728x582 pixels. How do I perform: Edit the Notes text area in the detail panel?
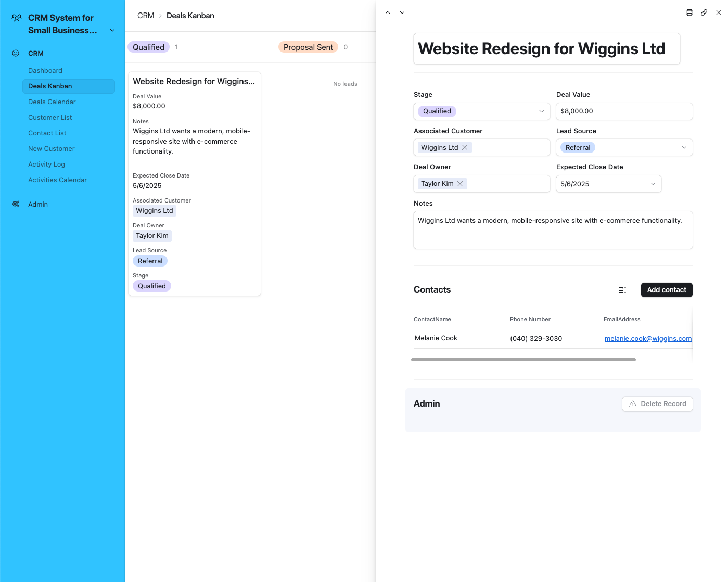pos(553,230)
